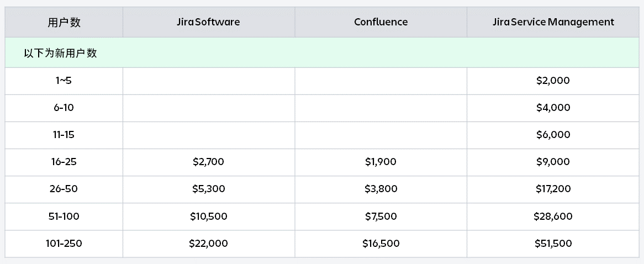644x264 pixels.
Task: Select the $6,000 price cell
Action: pos(553,135)
